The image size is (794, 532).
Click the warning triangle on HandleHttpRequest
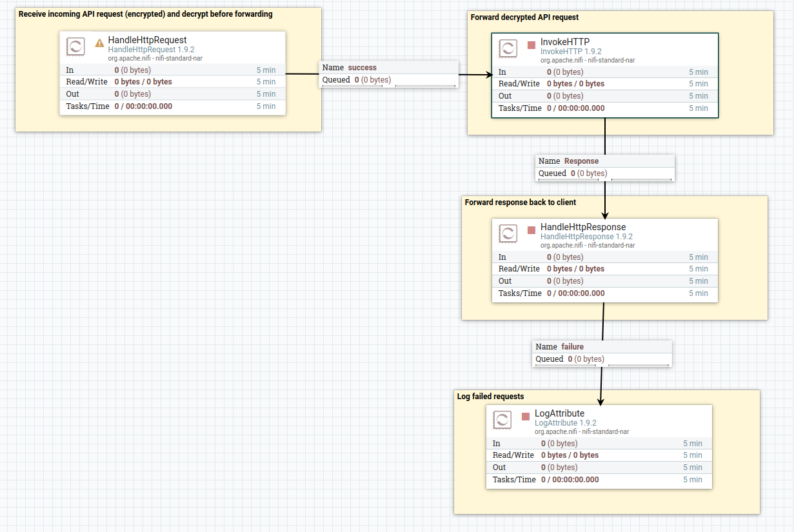click(99, 43)
